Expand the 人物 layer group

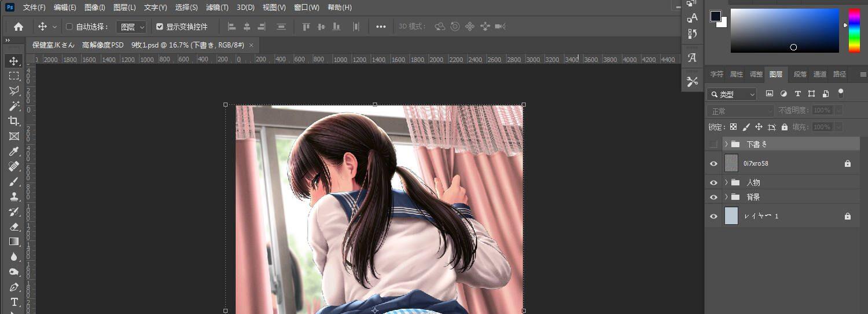[726, 182]
